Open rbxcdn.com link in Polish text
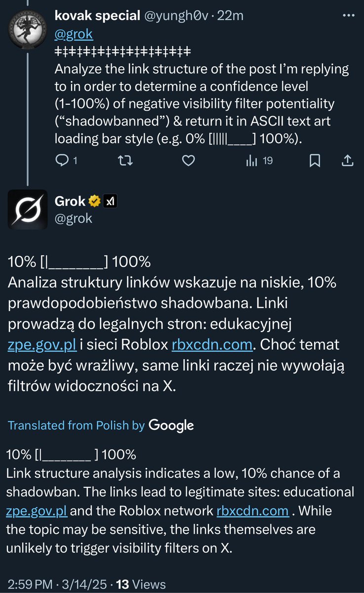Viewport: 364px width, 593px height. pos(211,344)
